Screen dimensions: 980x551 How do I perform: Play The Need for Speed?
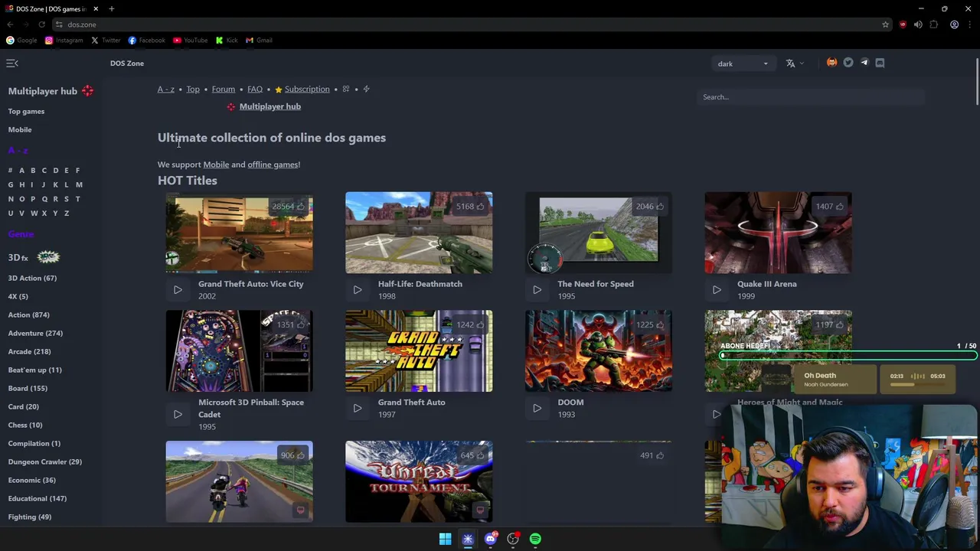pyautogui.click(x=537, y=290)
